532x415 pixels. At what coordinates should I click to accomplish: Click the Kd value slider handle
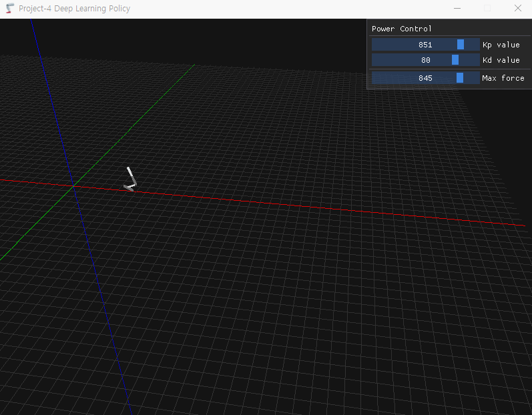[x=455, y=60]
